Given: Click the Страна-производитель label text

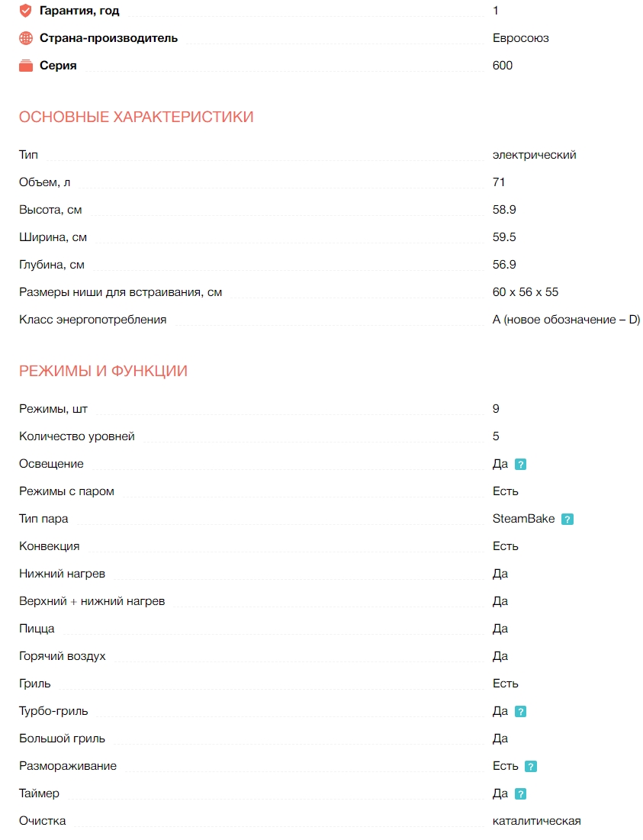Looking at the screenshot, I should pos(108,38).
